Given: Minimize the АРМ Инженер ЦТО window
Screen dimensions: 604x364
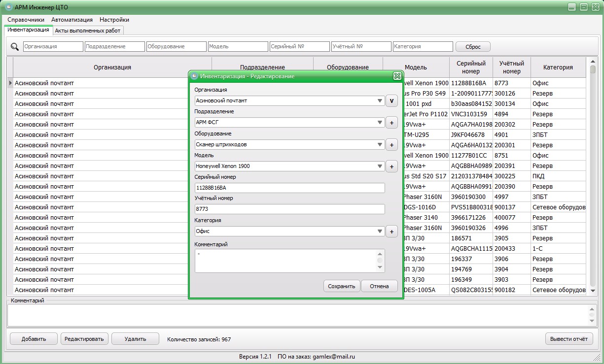Looking at the screenshot, I should coord(571,7).
